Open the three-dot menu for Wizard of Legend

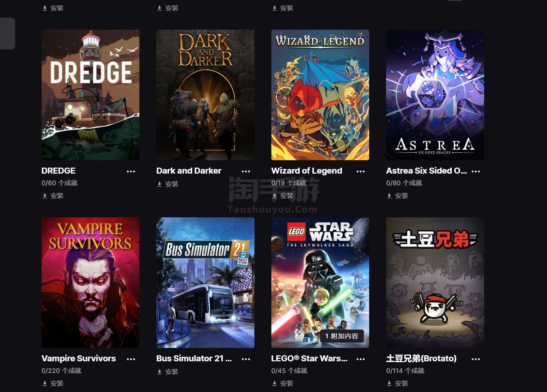point(361,171)
